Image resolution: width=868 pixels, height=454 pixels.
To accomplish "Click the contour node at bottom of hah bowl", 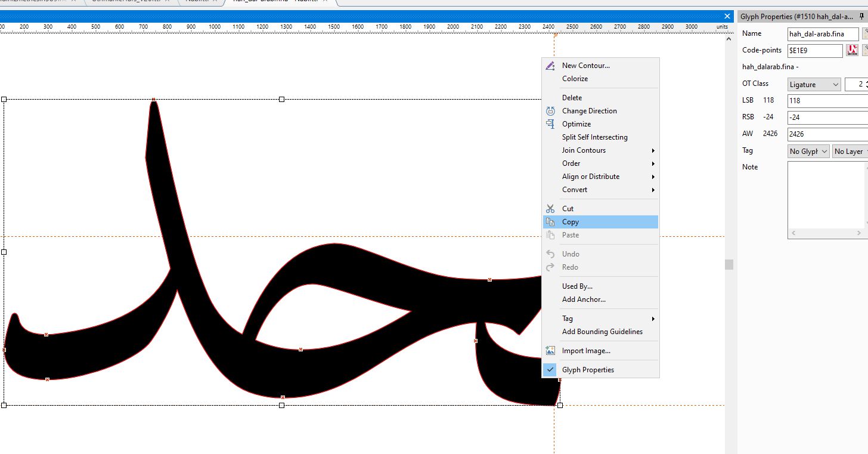I will [283, 397].
